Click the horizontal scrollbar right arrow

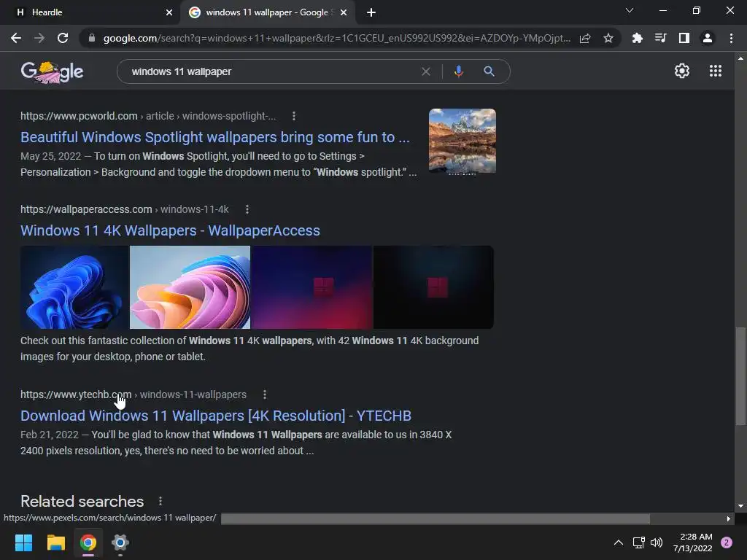point(729,518)
